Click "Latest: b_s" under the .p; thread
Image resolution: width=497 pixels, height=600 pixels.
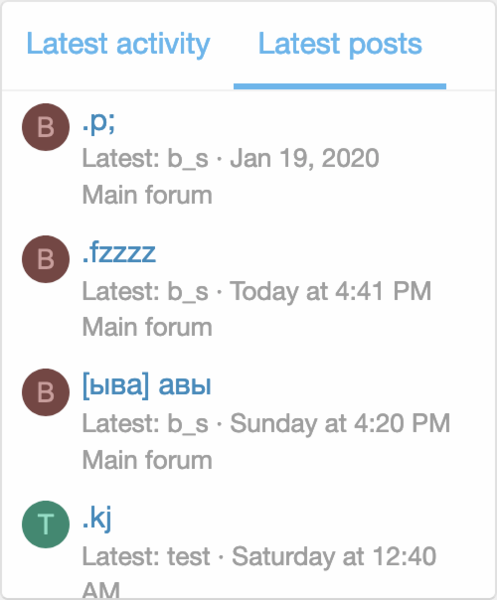tap(145, 158)
